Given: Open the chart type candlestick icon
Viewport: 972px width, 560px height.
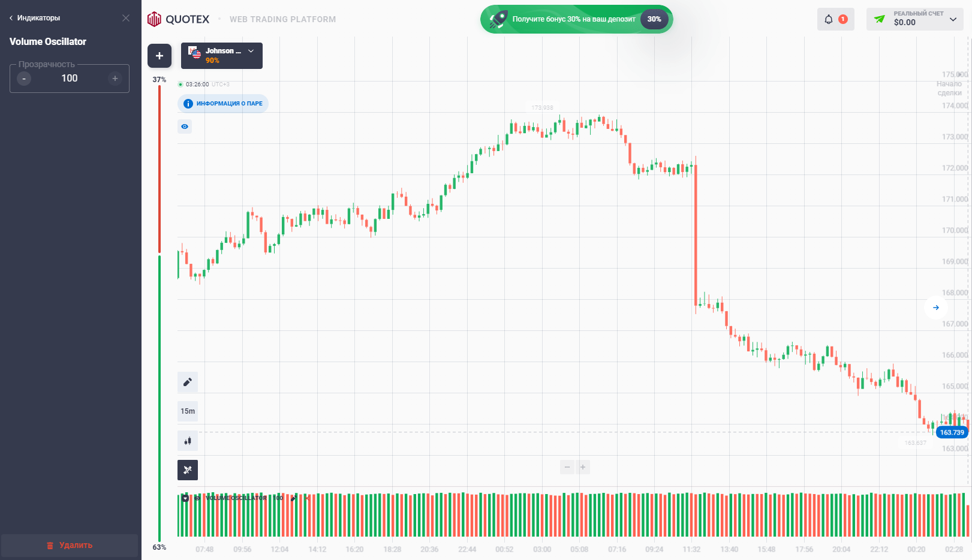Looking at the screenshot, I should click(188, 441).
